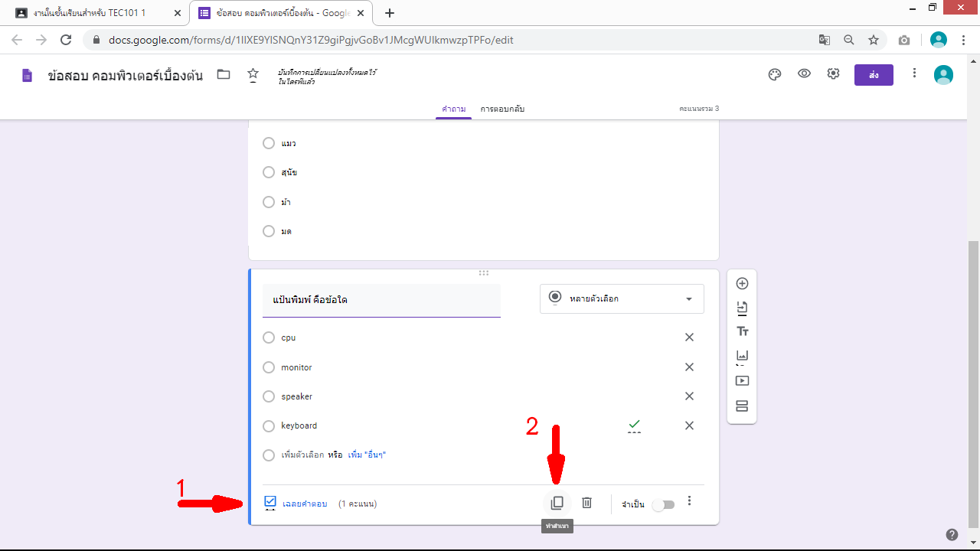The height and width of the screenshot is (551, 980).
Task: Select the monitor radio option
Action: click(x=268, y=367)
